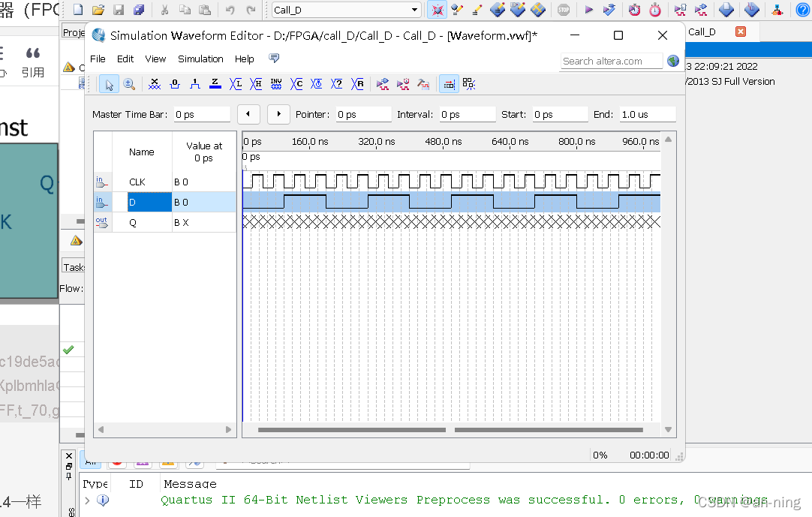
Task: Apply weak high (H) value
Action: pos(256,85)
